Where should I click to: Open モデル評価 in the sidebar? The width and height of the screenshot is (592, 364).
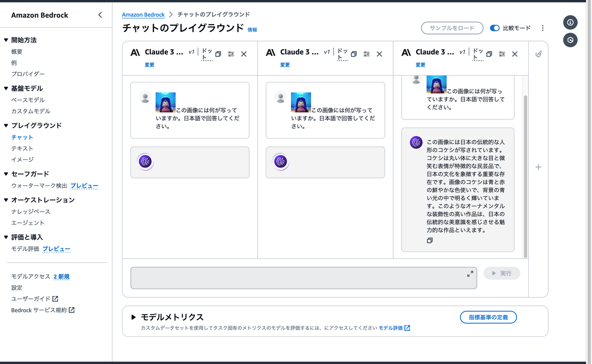click(x=25, y=249)
